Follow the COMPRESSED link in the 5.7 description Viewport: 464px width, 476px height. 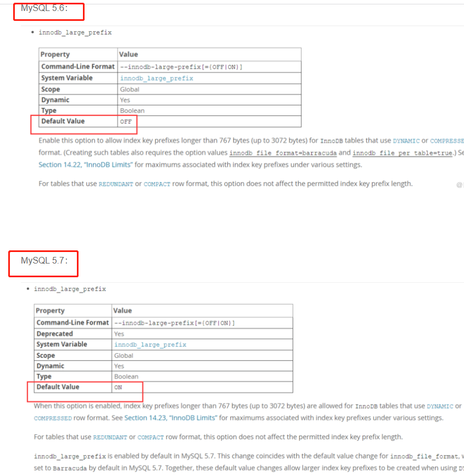click(x=53, y=418)
